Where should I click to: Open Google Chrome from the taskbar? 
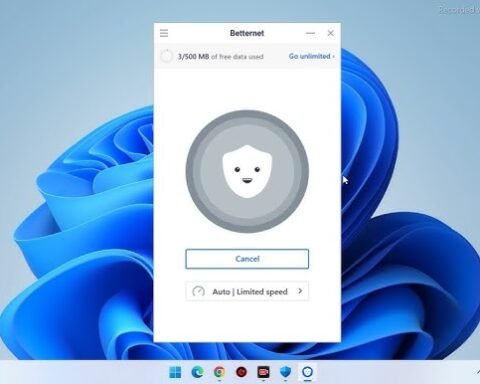tap(219, 372)
